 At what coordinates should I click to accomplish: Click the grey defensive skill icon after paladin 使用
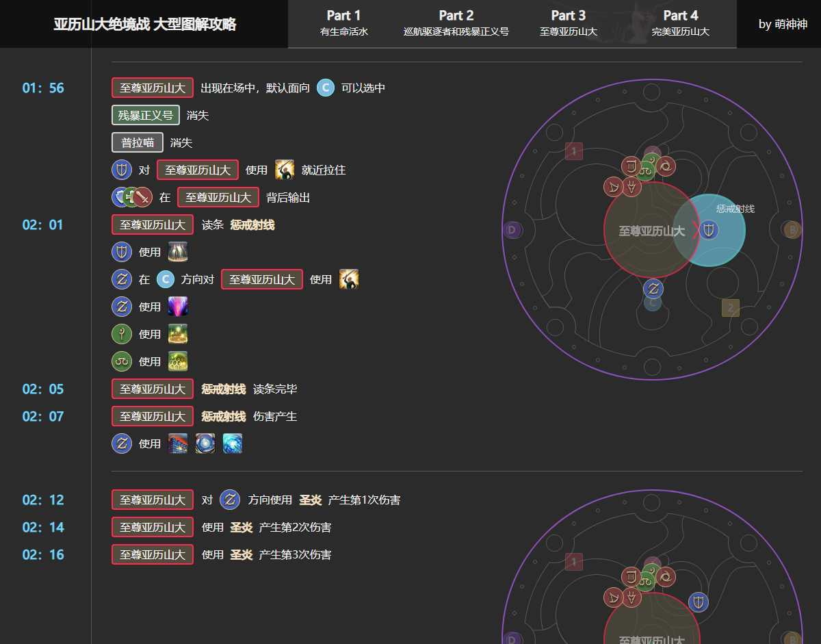coord(178,252)
